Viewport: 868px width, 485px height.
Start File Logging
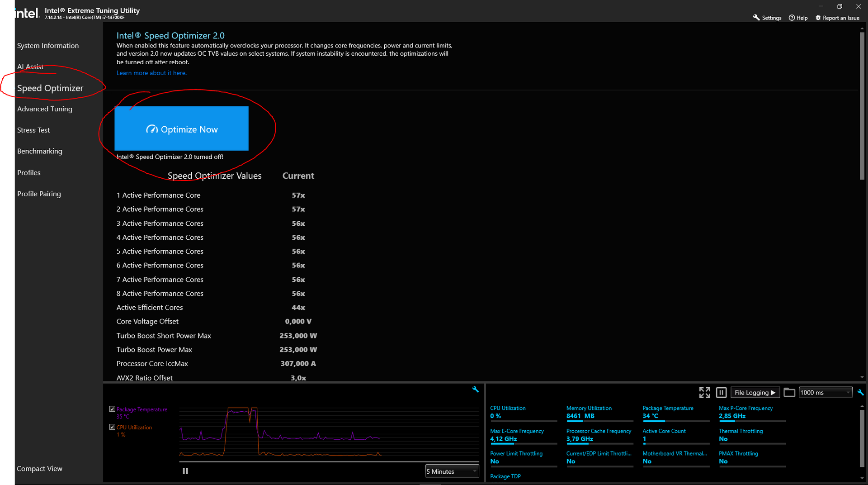pos(755,392)
